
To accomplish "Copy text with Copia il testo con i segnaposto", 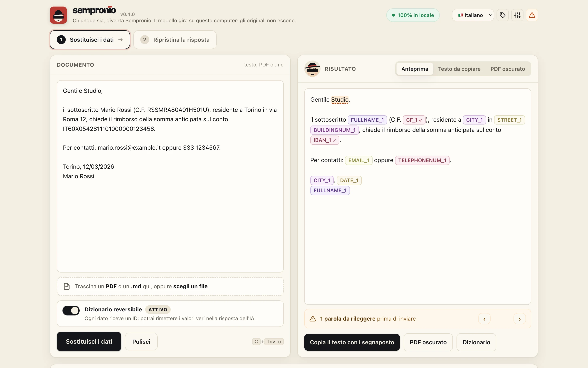I will pos(352,342).
